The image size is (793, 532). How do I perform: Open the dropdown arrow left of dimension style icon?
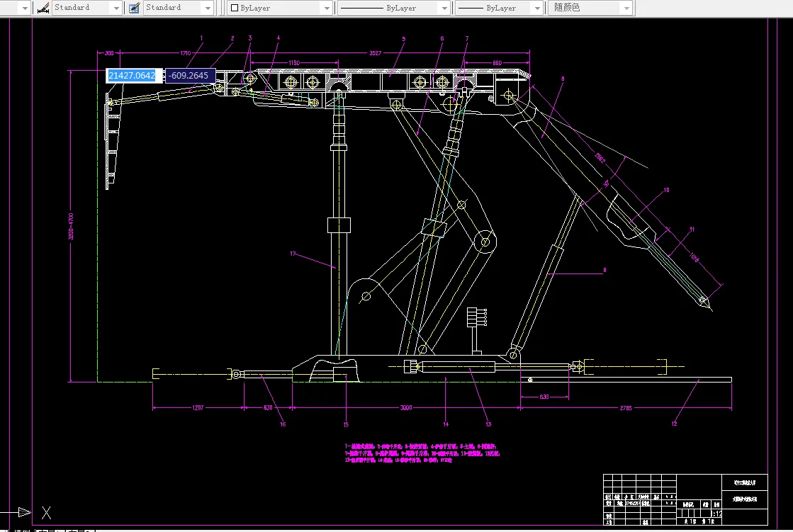click(x=25, y=8)
